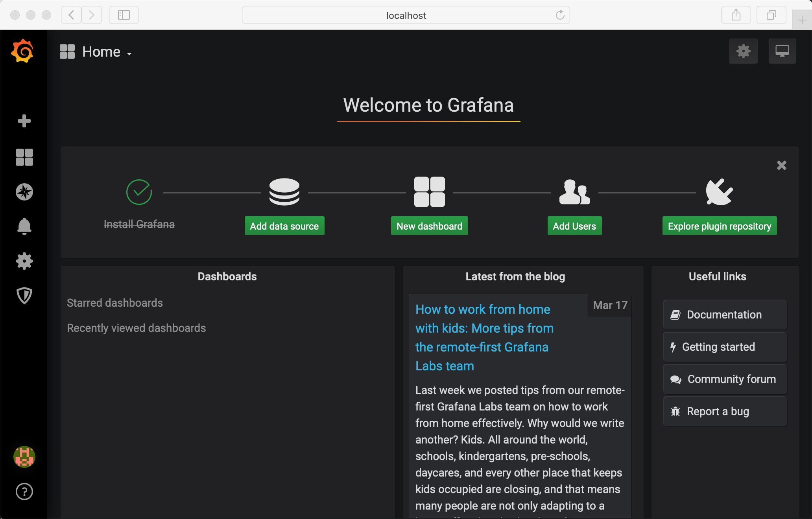Open the Create plus menu icon
This screenshot has height=519, width=812.
coord(24,121)
